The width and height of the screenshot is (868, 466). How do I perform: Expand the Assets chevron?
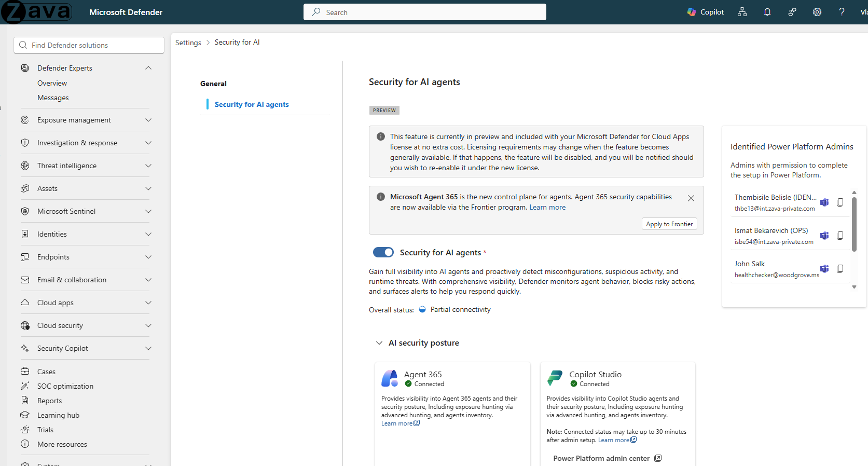(148, 188)
